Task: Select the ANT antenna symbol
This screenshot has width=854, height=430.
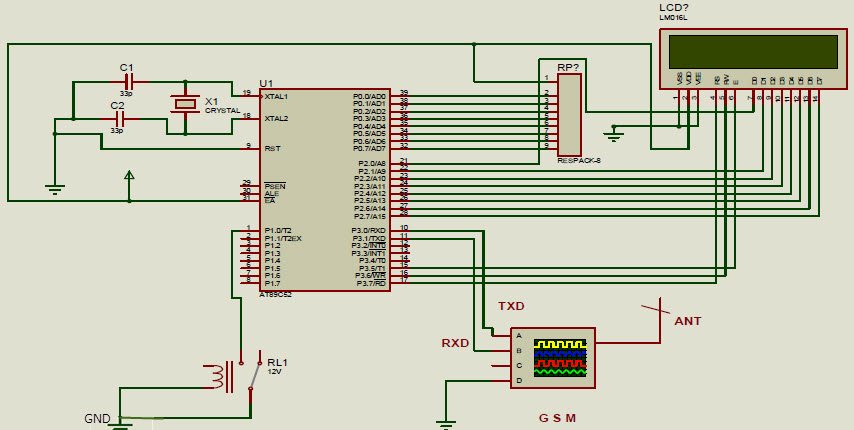Action: click(655, 319)
